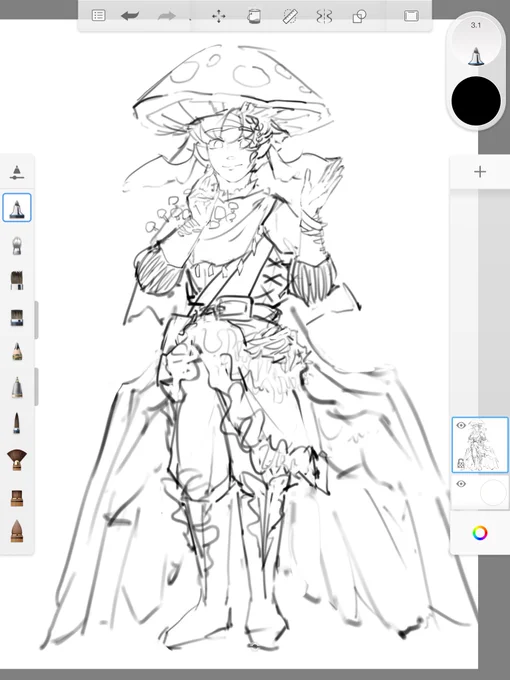This screenshot has height=680, width=510.
Task: Open the white background color circle
Action: (x=494, y=492)
